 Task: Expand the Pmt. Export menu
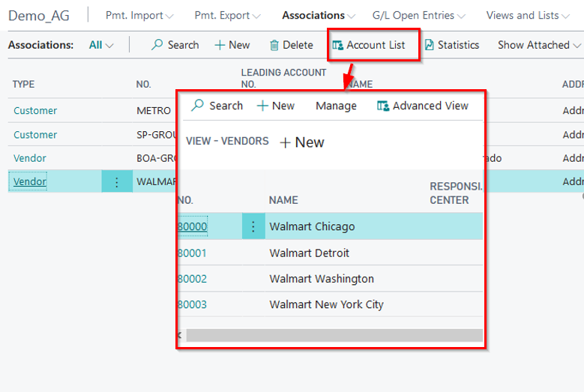point(227,15)
